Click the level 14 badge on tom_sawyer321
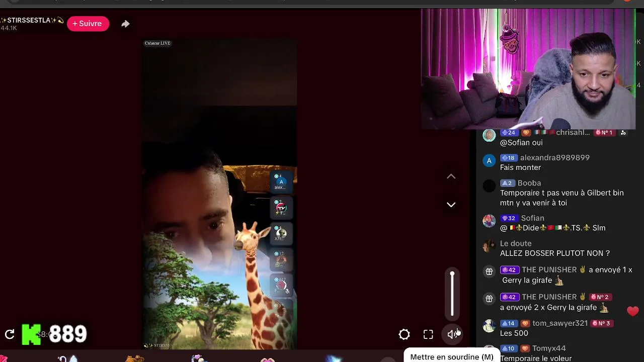The height and width of the screenshot is (362, 644). tap(509, 323)
